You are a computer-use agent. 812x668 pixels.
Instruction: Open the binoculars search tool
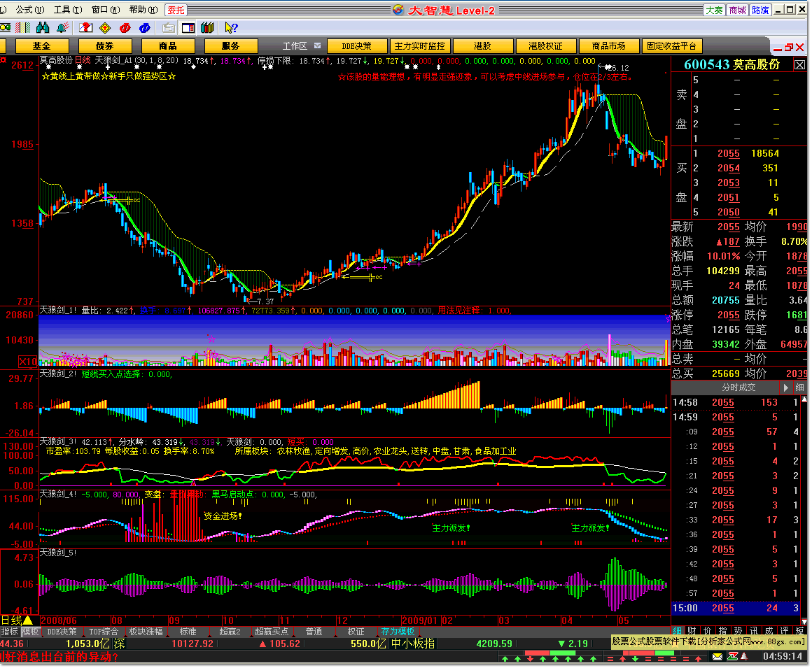(x=43, y=27)
